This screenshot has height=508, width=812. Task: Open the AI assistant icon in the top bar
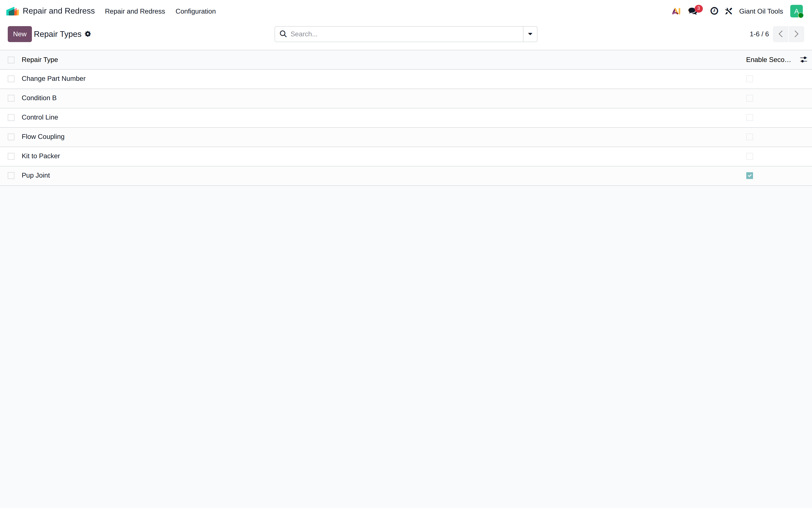[676, 11]
